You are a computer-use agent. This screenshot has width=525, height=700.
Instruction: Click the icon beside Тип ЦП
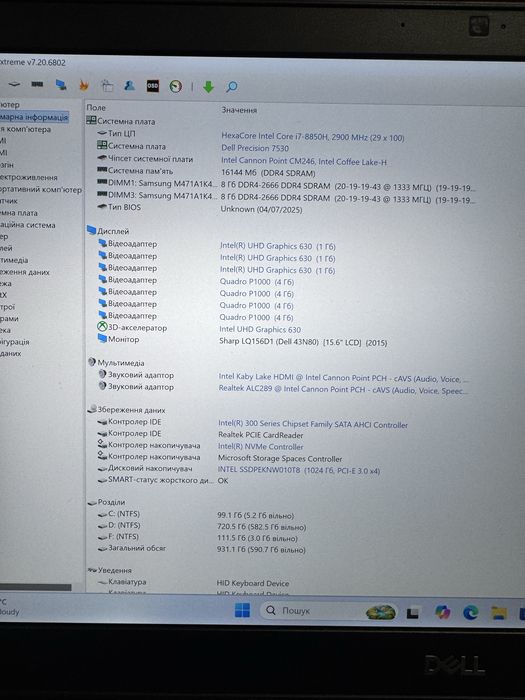(102, 133)
